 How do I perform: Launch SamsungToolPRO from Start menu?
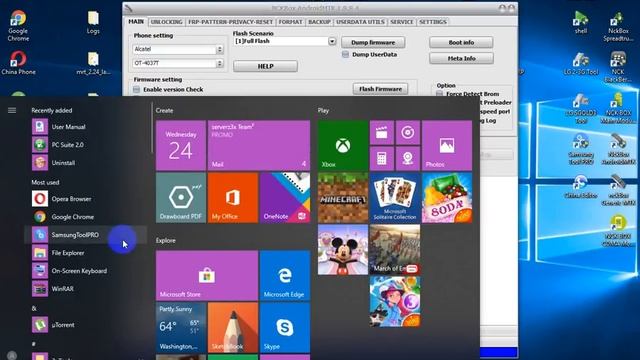[x=86, y=235]
